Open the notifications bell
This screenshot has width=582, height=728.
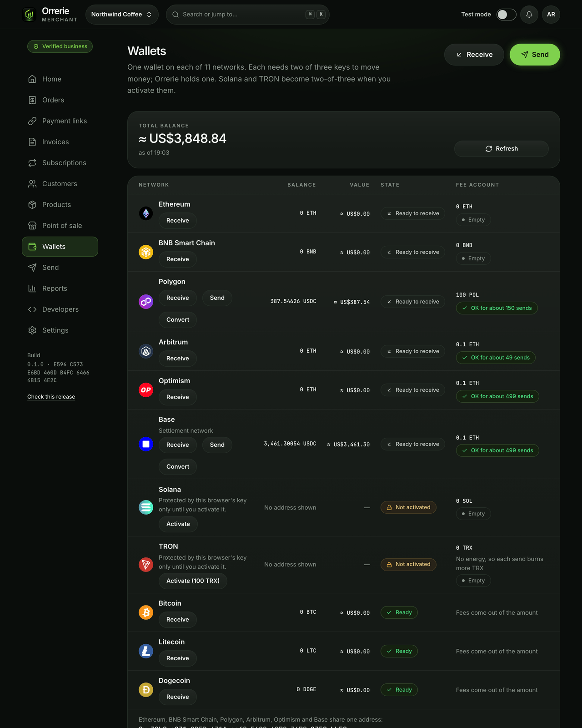coord(529,15)
